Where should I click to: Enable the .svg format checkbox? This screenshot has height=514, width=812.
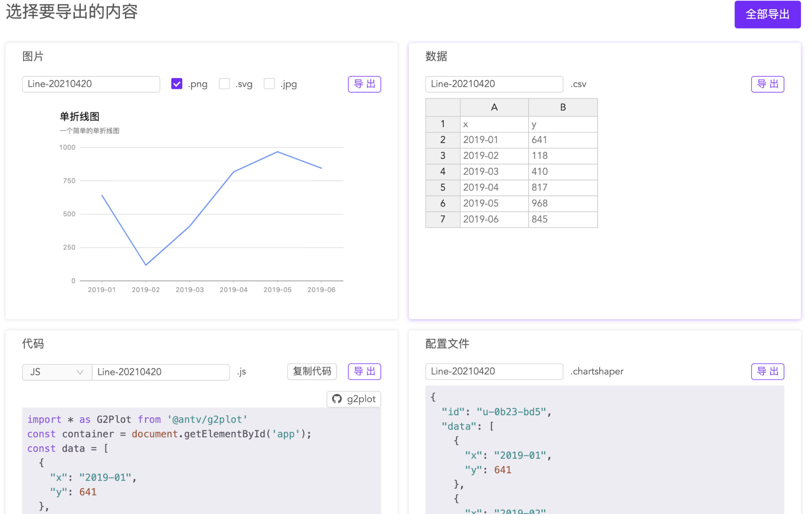224,84
